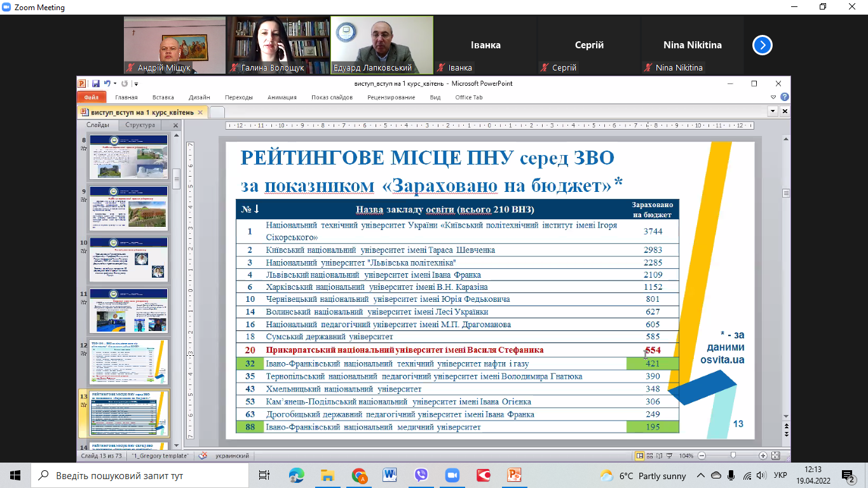Open the Дизайн ribbon tab
Viewport: 868px width, 488px height.
click(199, 97)
